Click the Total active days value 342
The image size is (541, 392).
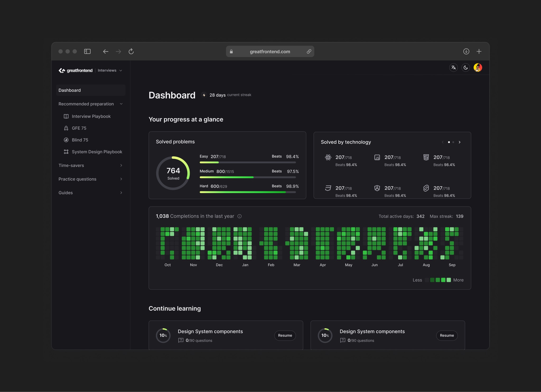421,216
